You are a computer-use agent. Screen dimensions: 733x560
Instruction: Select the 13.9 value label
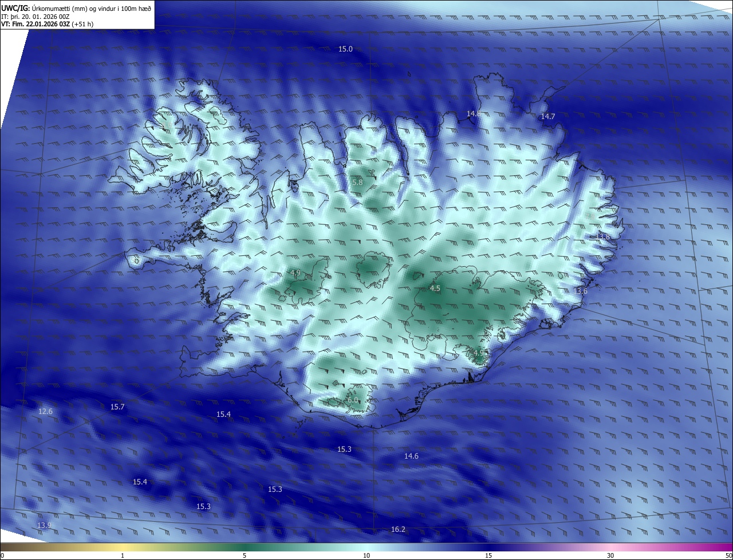click(x=44, y=525)
